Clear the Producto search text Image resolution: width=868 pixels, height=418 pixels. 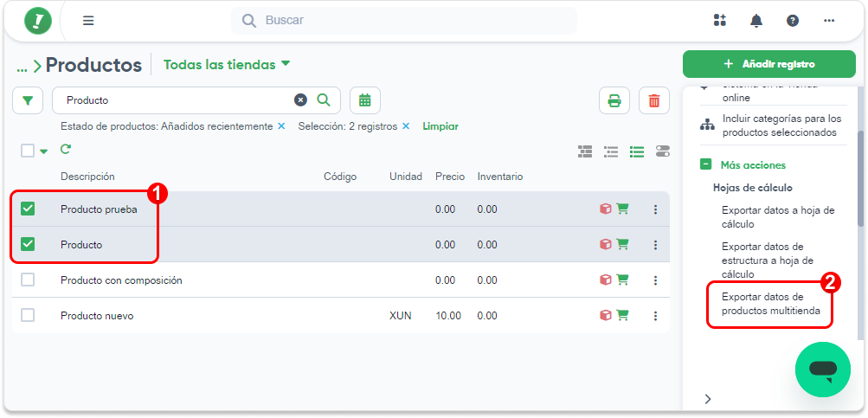coord(300,100)
